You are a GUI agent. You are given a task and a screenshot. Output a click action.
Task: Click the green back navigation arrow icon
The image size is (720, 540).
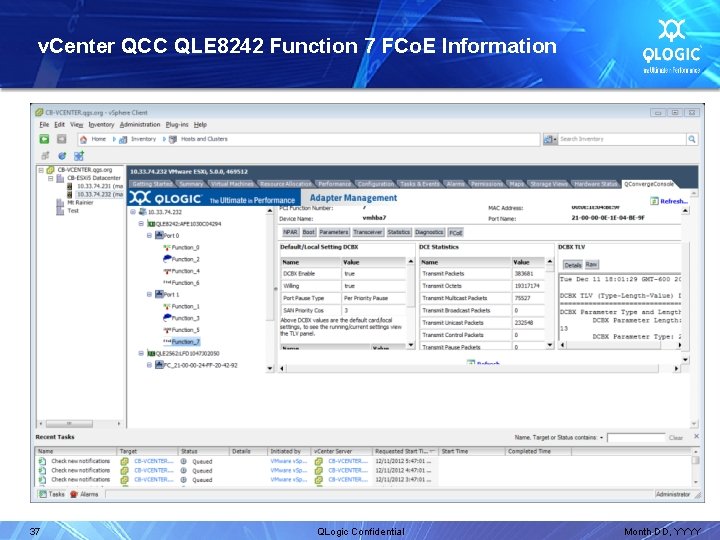pyautogui.click(x=44, y=139)
